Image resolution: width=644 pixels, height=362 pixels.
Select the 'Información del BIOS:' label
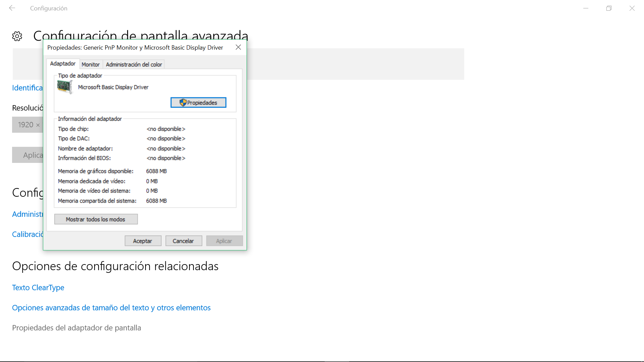pos(84,158)
